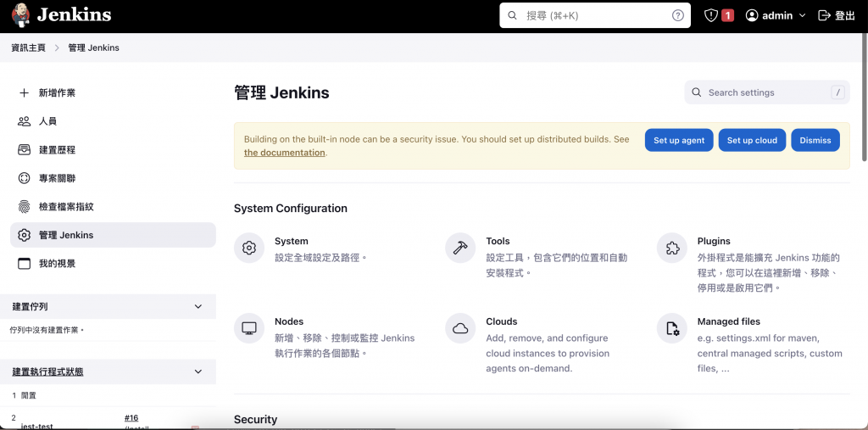Click the 登出 logout link
Viewport: 868px width, 430px height.
coord(837,15)
